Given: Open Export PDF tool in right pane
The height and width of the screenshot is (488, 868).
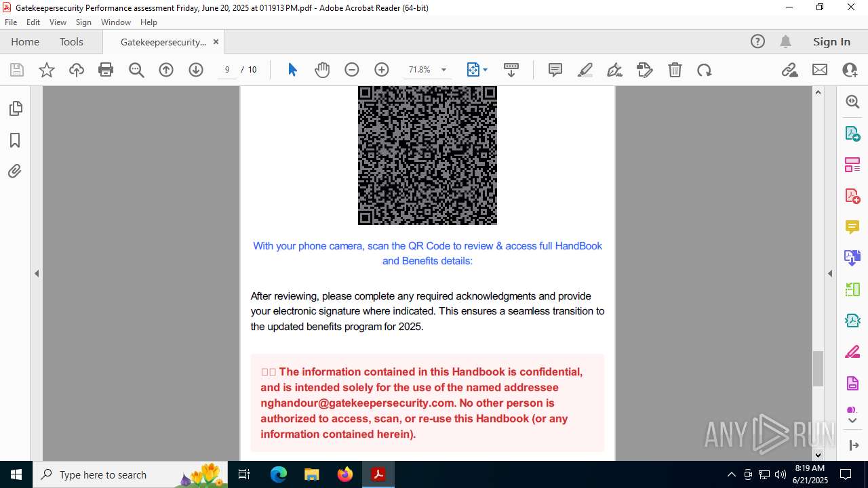Looking at the screenshot, I should (x=852, y=134).
